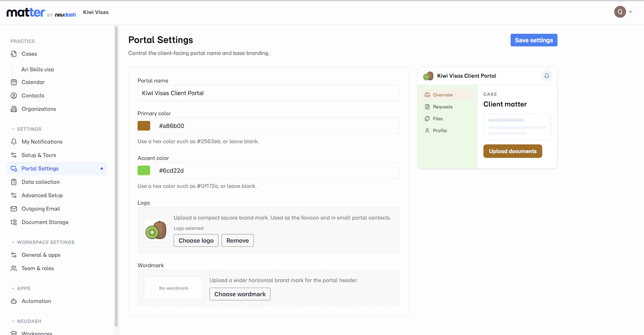Click the Choose logo button
This screenshot has height=335, width=644.
point(196,240)
